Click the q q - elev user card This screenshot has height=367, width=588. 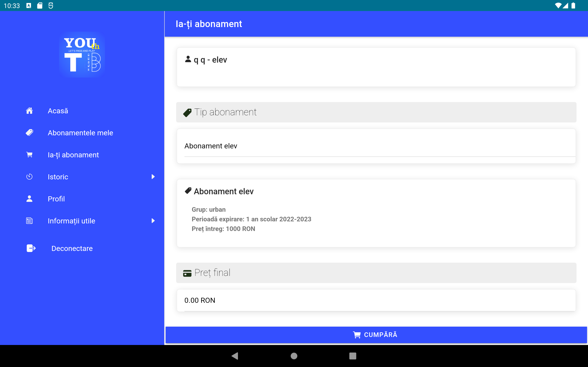(376, 67)
